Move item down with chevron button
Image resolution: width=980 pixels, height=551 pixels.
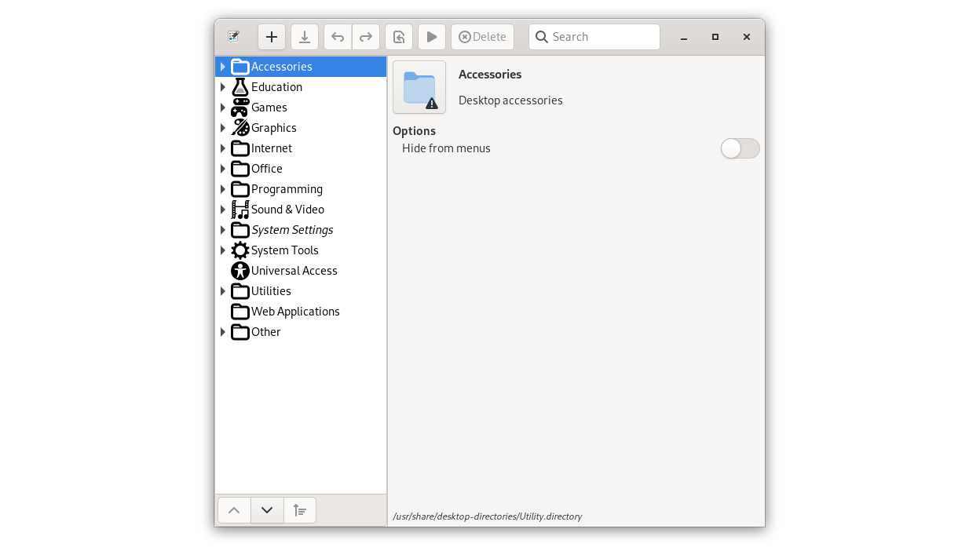[267, 510]
